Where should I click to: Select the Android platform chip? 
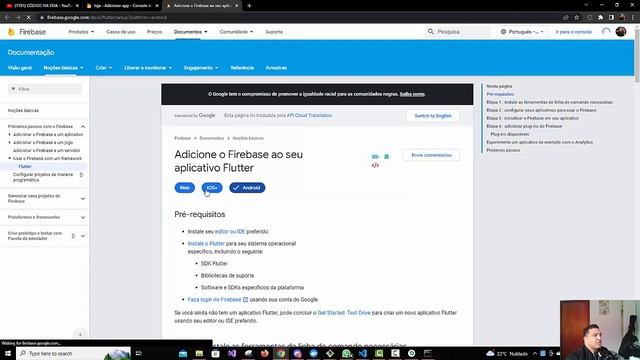[x=247, y=188]
